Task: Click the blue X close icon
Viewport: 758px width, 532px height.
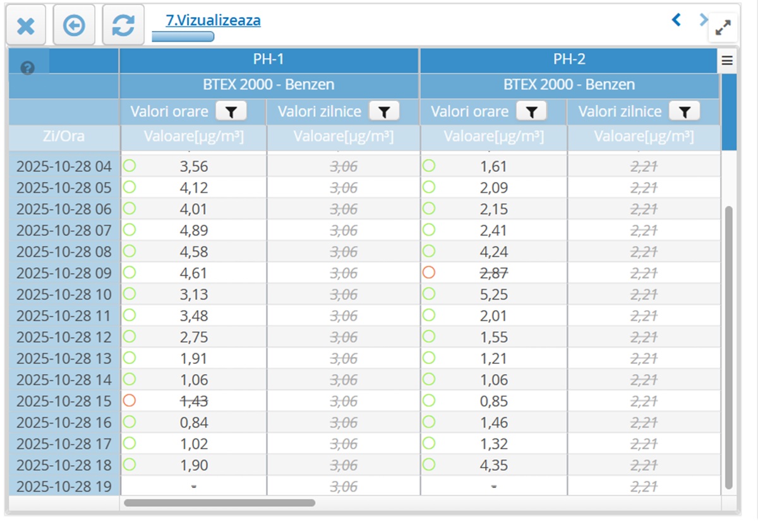Action: (26, 26)
